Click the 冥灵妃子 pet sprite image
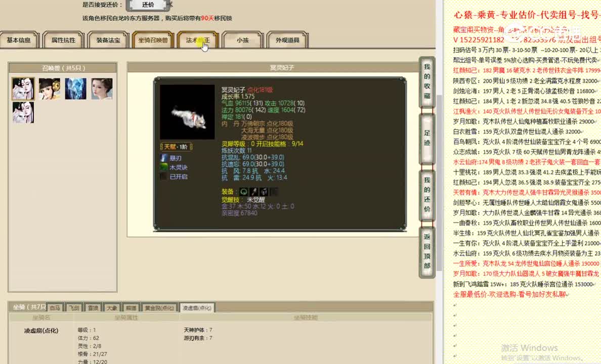The height and width of the screenshot is (364, 601). click(187, 112)
